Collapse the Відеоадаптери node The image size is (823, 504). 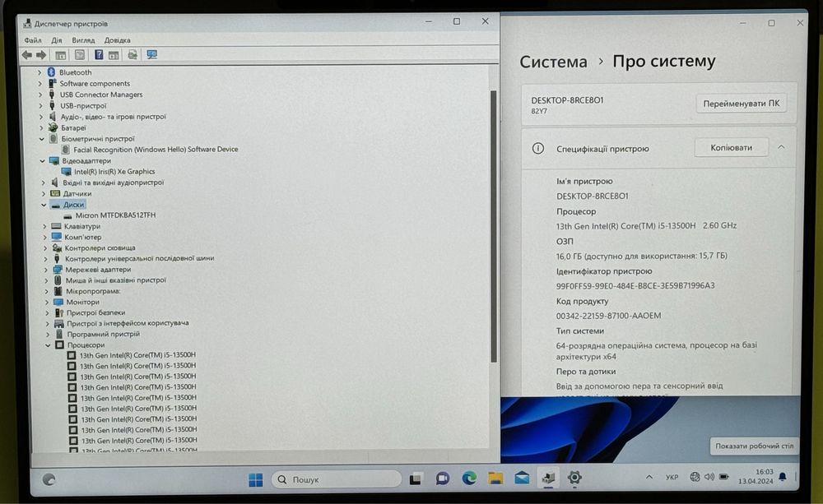pos(43,161)
